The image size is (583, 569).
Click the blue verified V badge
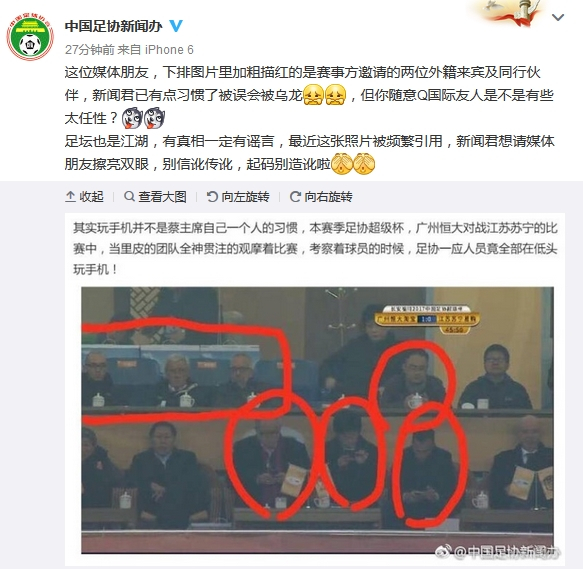click(x=176, y=26)
